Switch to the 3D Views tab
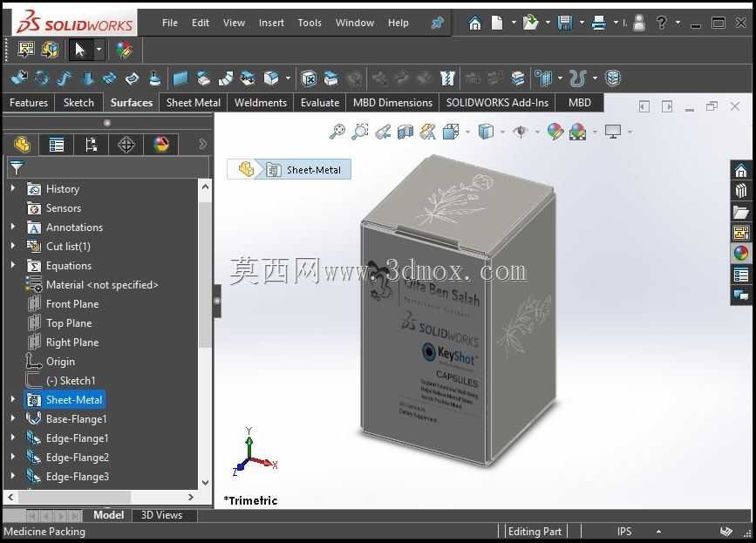The image size is (756, 543). 161,515
